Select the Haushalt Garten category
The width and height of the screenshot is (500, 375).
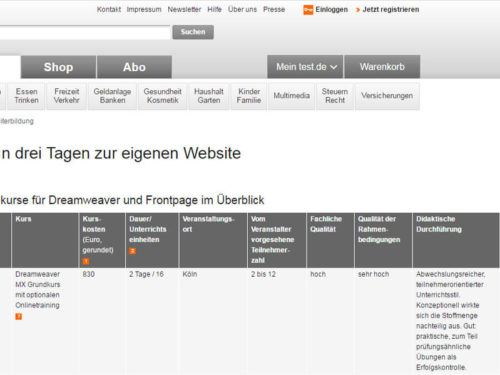coord(209,96)
